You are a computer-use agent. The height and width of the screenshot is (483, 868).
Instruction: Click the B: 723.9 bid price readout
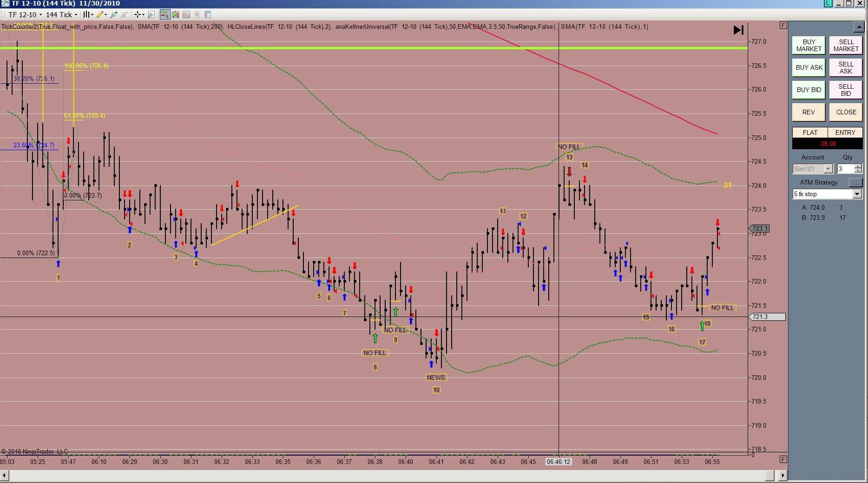813,218
